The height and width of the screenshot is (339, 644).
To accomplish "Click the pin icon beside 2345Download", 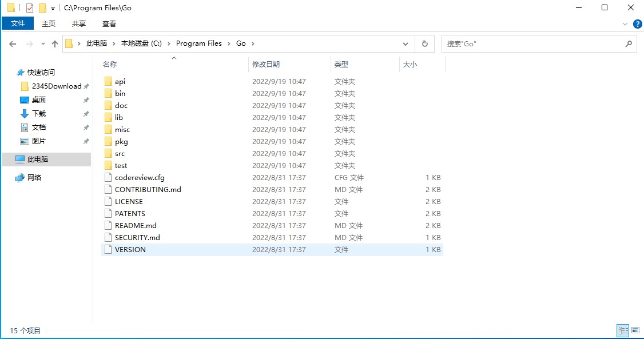I will (86, 86).
